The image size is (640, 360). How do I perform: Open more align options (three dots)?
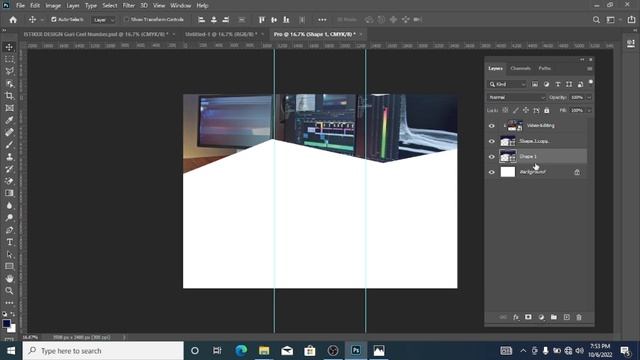[322, 20]
